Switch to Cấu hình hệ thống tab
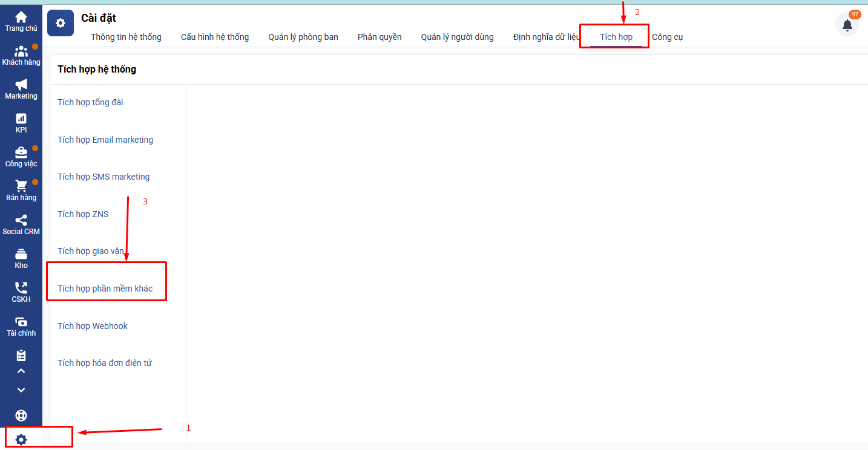Image resolution: width=868 pixels, height=450 pixels. click(x=215, y=37)
